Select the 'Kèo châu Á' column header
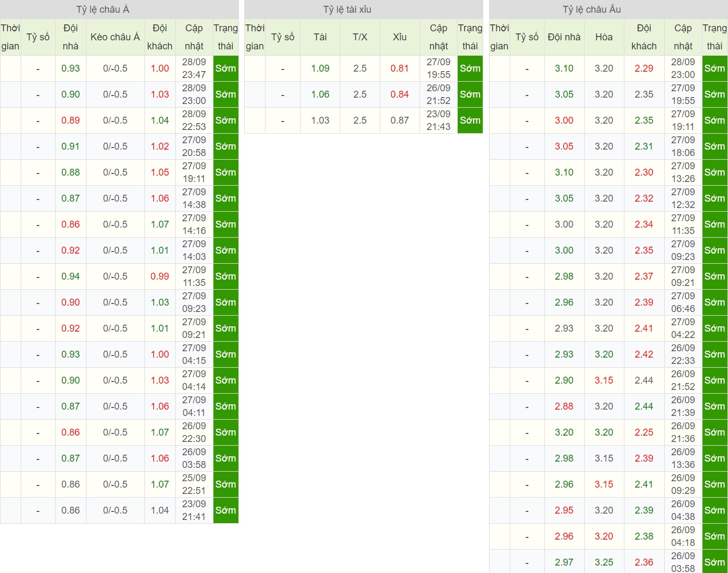The width and height of the screenshot is (728, 573). click(115, 37)
